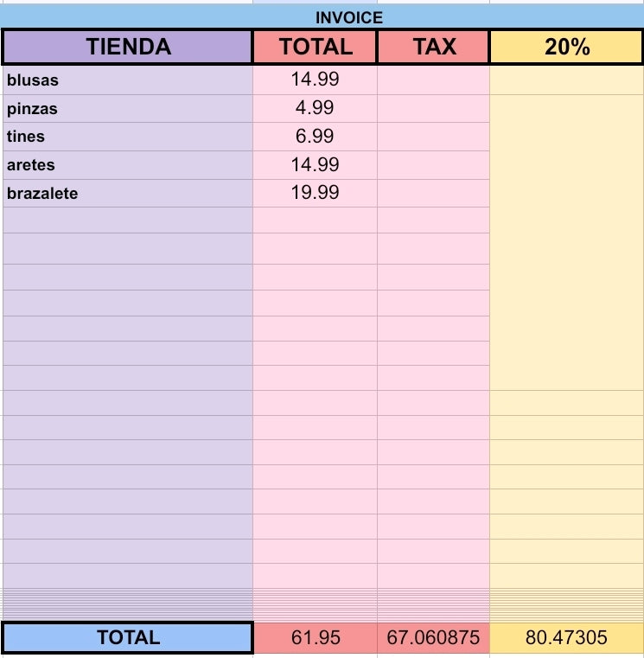Select the INVOICE title cell
The width and height of the screenshot is (644, 658).
point(322,17)
